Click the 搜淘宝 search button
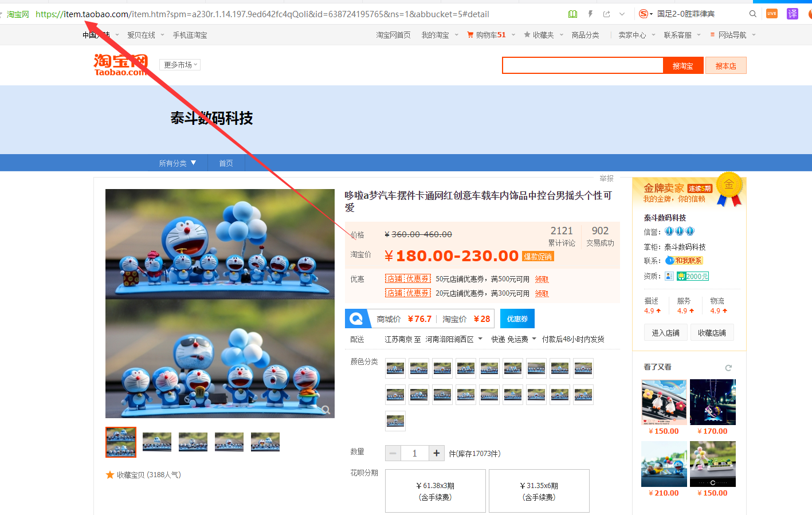Image resolution: width=812 pixels, height=515 pixels. pyautogui.click(x=682, y=65)
